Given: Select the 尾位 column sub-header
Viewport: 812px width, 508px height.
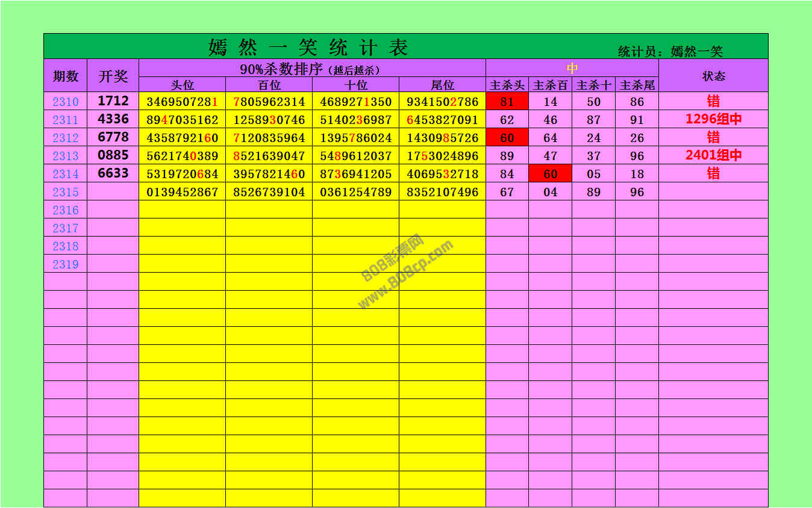Looking at the screenshot, I should tap(442, 85).
